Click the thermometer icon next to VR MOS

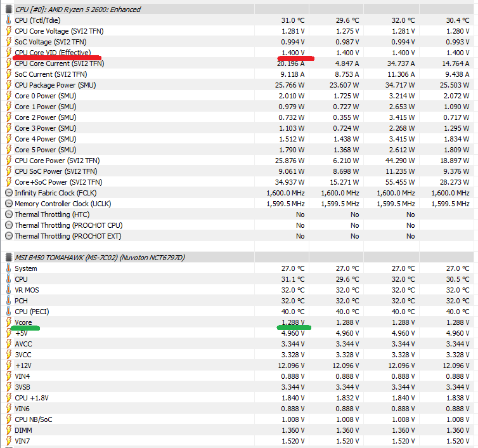[8, 290]
